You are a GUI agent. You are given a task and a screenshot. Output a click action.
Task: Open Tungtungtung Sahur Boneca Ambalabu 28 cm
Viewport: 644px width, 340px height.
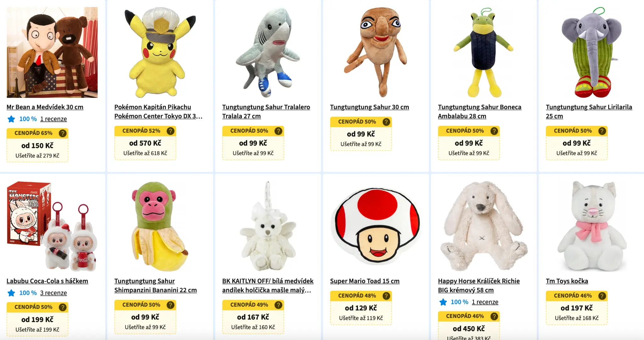click(x=480, y=111)
